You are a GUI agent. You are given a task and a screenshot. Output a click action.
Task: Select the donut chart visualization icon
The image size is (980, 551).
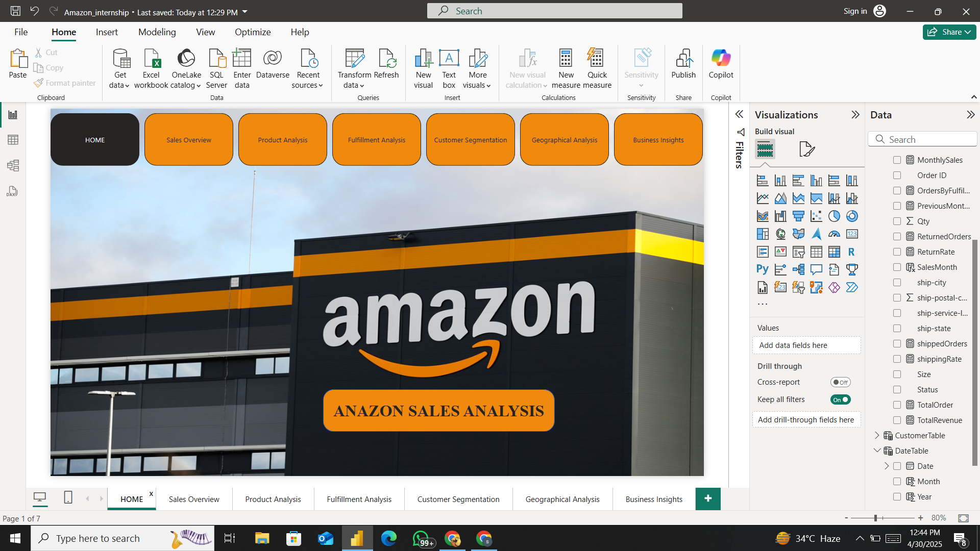(852, 216)
